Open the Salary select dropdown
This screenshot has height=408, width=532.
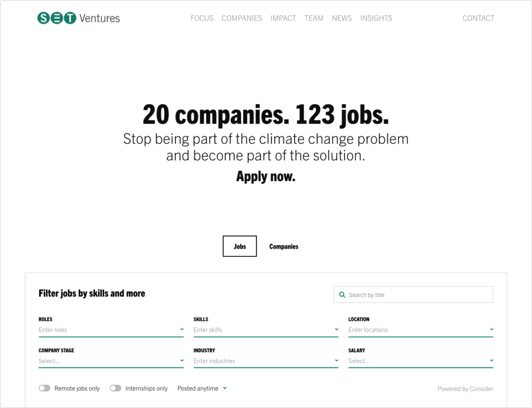(420, 361)
